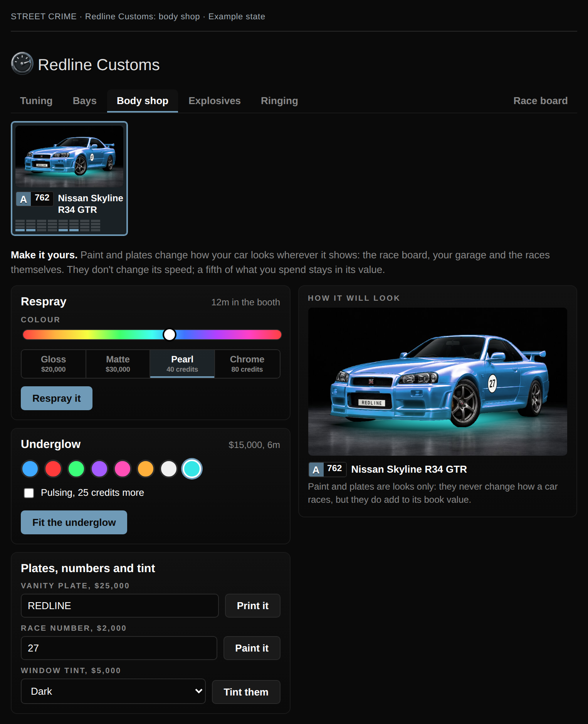Screen dimensions: 588x724
Task: Open the Race board tab
Action: [x=541, y=101]
